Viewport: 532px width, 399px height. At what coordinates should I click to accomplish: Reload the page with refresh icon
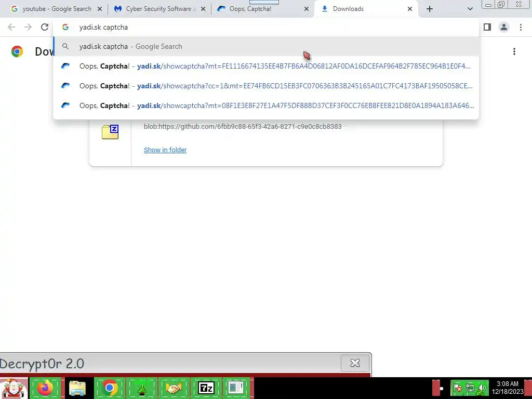click(45, 27)
